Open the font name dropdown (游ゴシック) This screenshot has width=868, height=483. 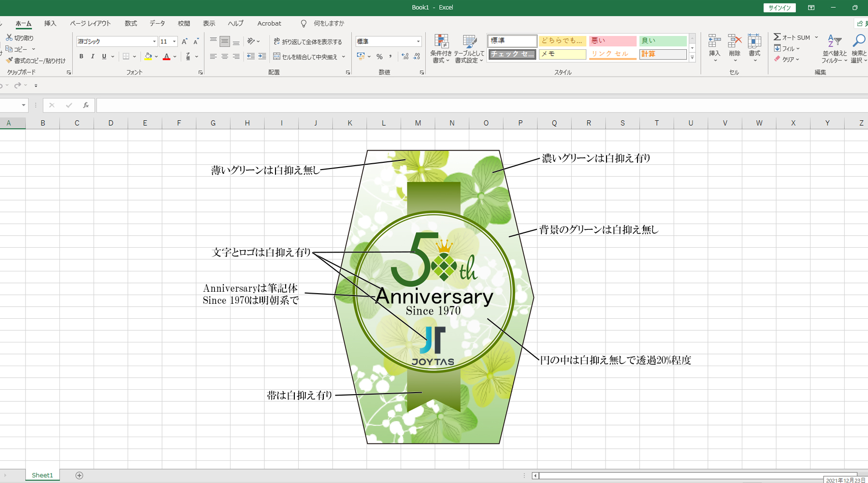[x=155, y=42]
